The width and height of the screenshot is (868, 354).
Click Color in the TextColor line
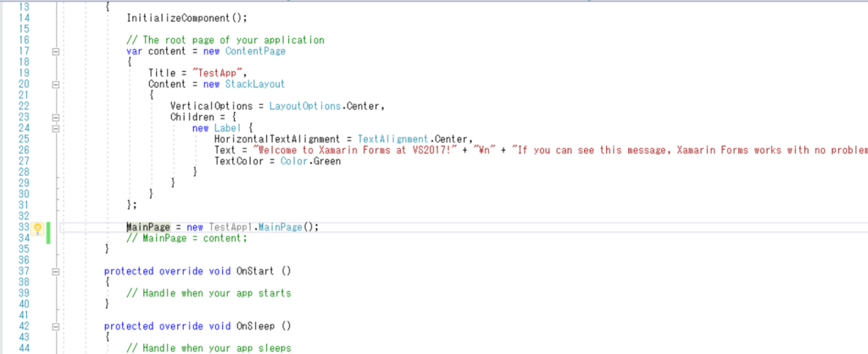(x=293, y=161)
